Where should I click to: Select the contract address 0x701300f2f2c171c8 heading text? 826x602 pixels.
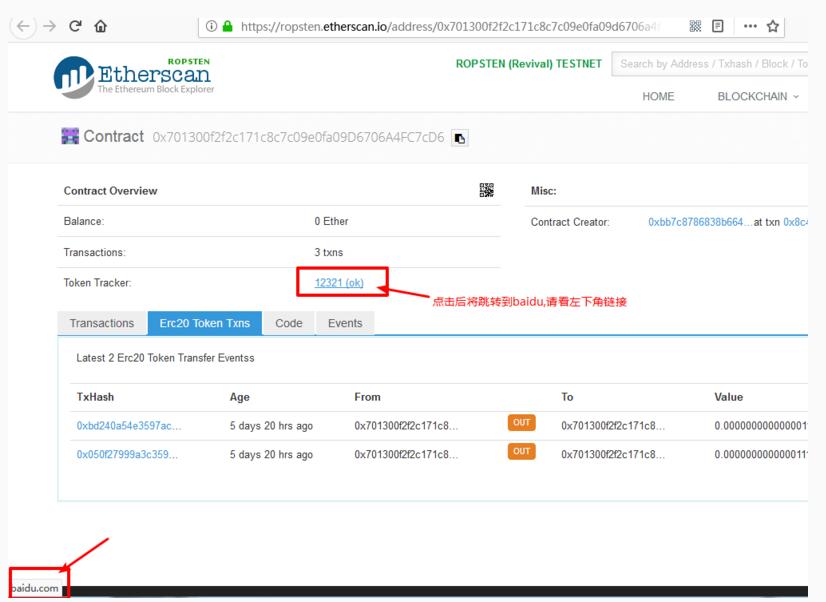(x=298, y=137)
